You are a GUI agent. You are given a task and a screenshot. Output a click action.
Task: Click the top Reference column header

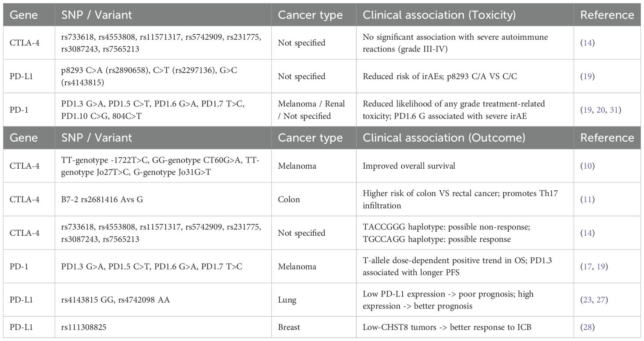(x=607, y=15)
